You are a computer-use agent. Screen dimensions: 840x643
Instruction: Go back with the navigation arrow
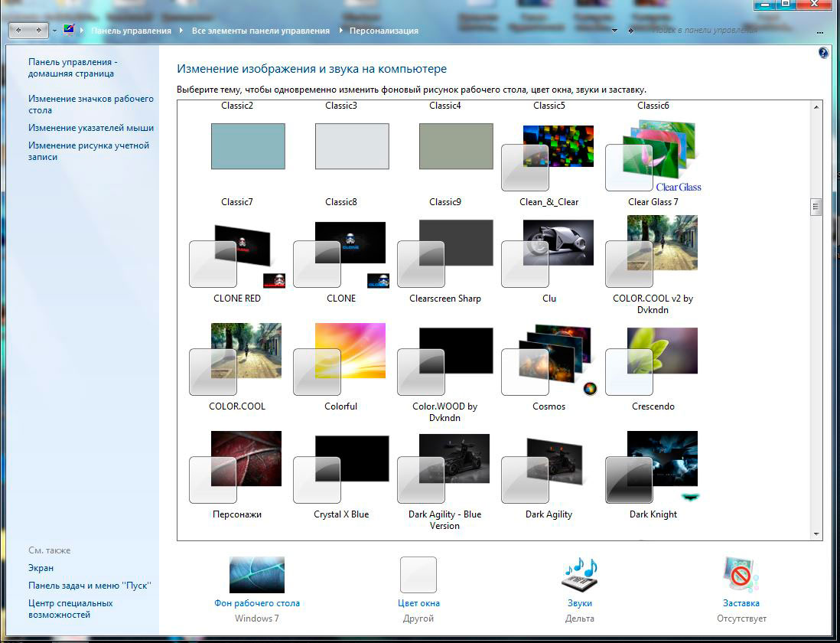[x=19, y=31]
